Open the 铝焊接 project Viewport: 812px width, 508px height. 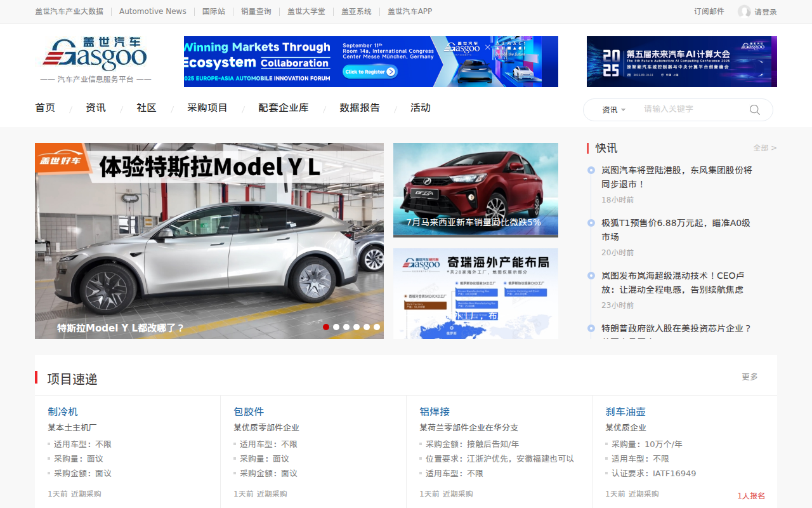435,411
